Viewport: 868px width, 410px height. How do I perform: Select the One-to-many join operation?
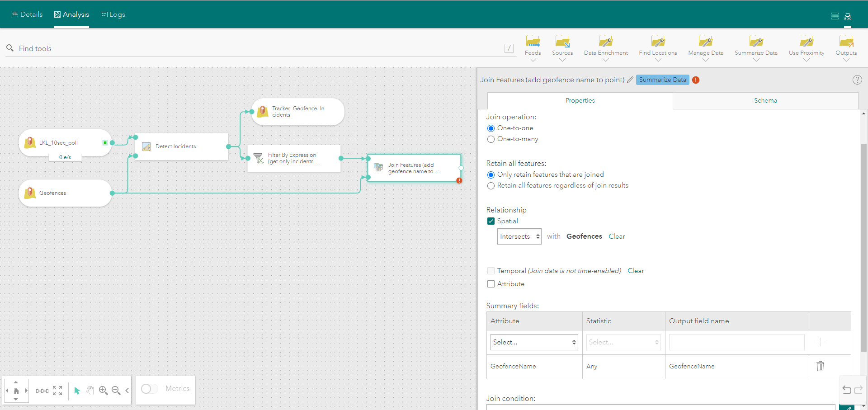tap(491, 139)
